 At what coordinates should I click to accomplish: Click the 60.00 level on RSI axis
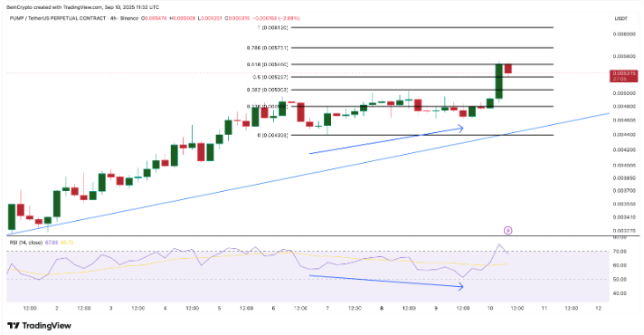click(620, 265)
